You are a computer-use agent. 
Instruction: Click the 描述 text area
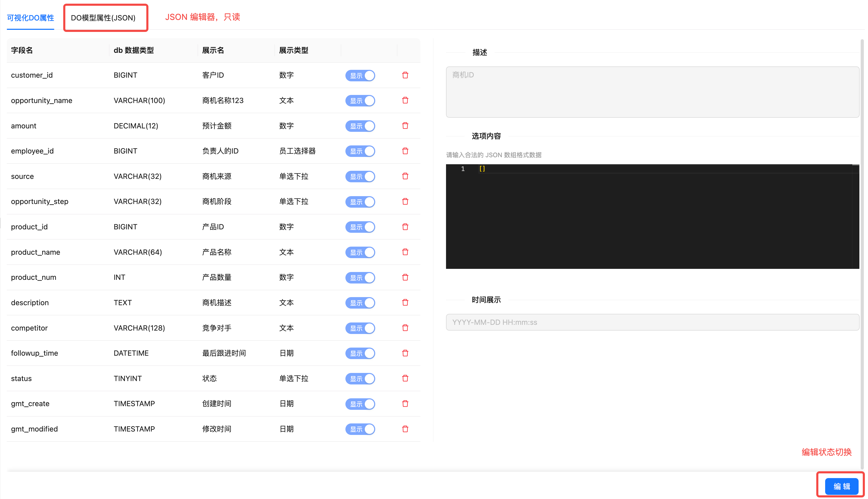pos(652,92)
